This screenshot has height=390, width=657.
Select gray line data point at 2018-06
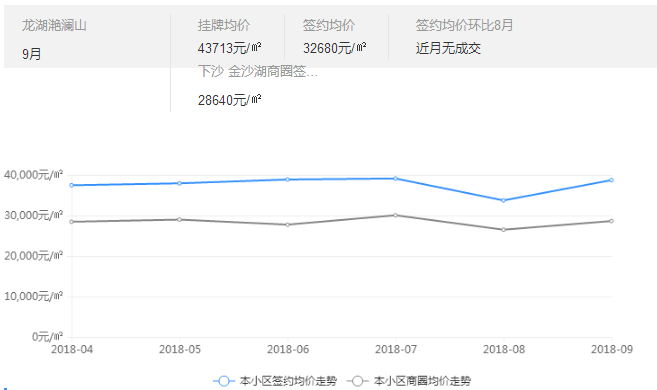coord(287,225)
